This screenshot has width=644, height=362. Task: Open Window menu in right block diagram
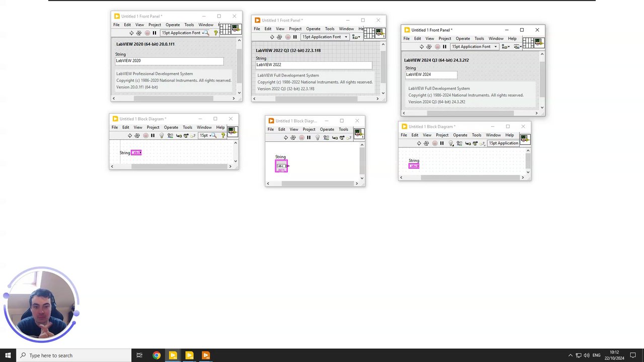point(493,135)
